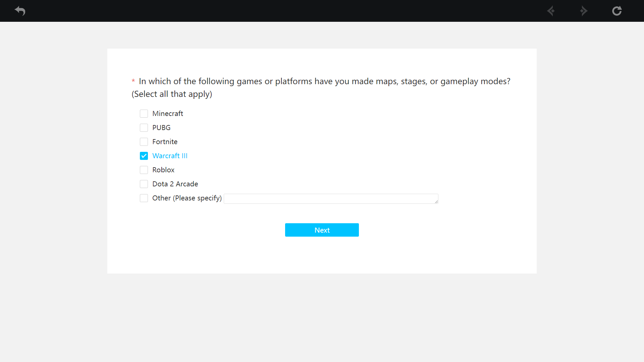Image resolution: width=644 pixels, height=362 pixels.
Task: Click the Roblox option label
Action: 163,170
